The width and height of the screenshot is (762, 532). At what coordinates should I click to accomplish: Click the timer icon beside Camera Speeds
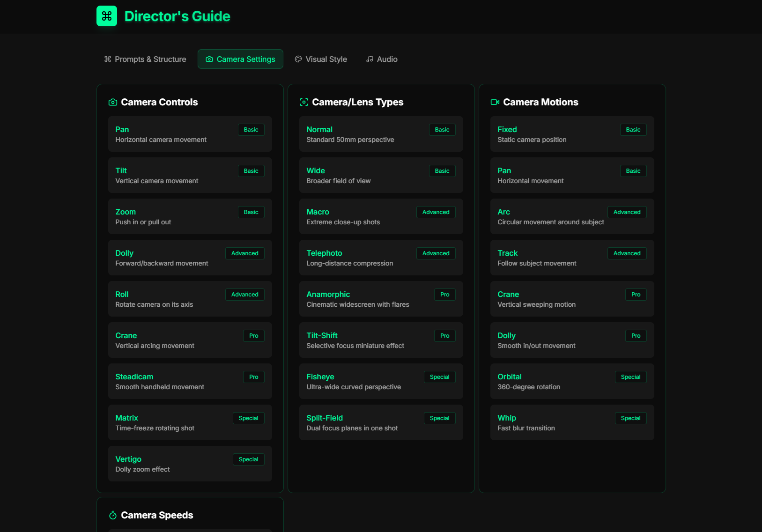tap(112, 515)
